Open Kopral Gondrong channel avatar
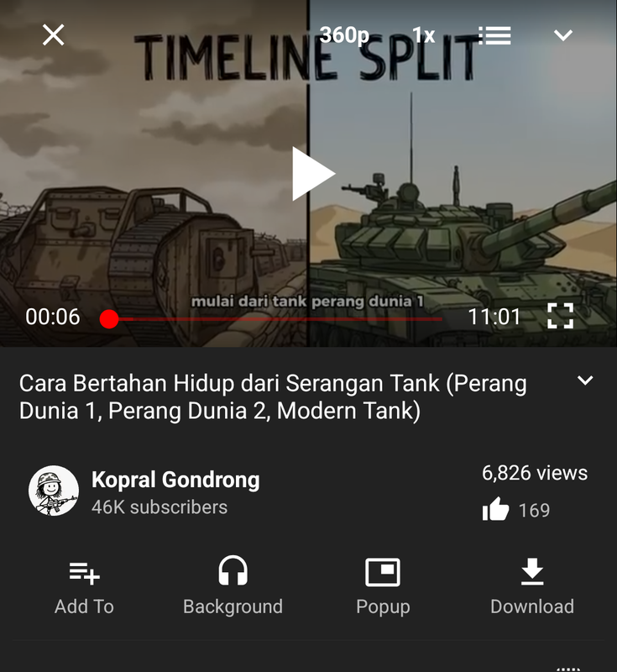 (54, 491)
